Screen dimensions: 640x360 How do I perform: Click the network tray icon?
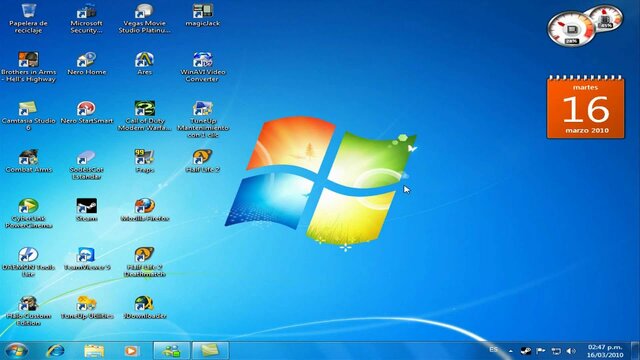click(x=556, y=351)
